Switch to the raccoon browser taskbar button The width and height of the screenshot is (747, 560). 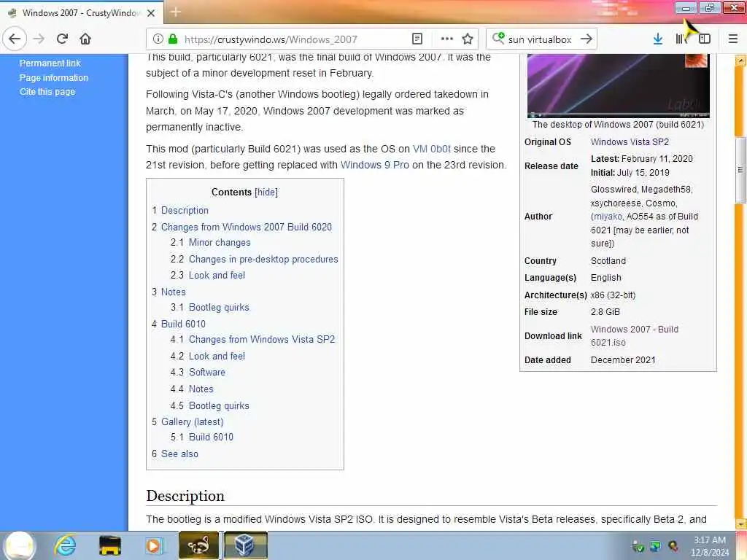point(198,545)
